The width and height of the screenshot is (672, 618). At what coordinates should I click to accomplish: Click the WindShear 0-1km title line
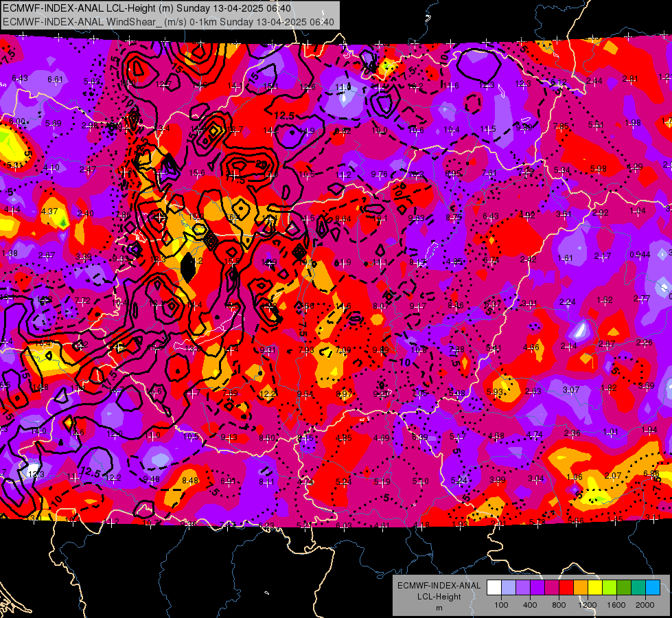click(x=168, y=22)
